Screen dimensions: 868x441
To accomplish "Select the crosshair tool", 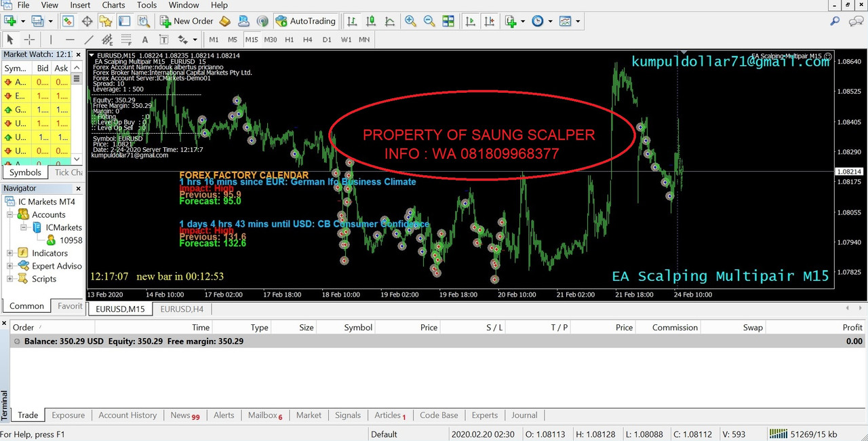I will (x=29, y=39).
